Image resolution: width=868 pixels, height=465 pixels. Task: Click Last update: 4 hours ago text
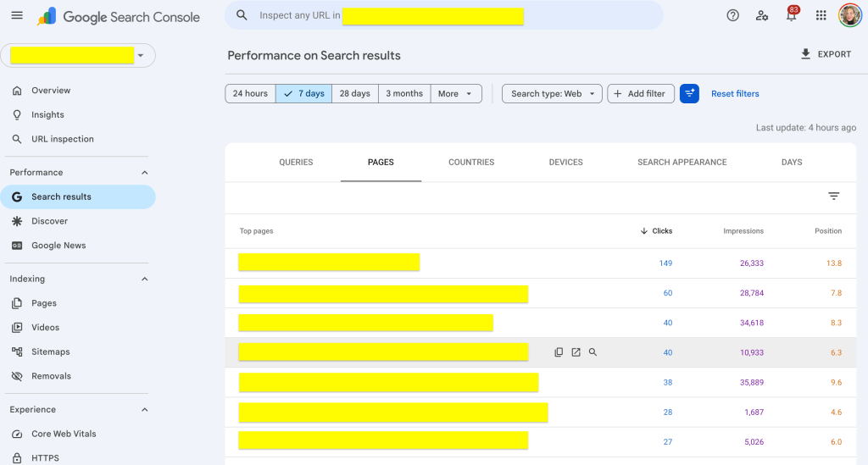pyautogui.click(x=806, y=128)
